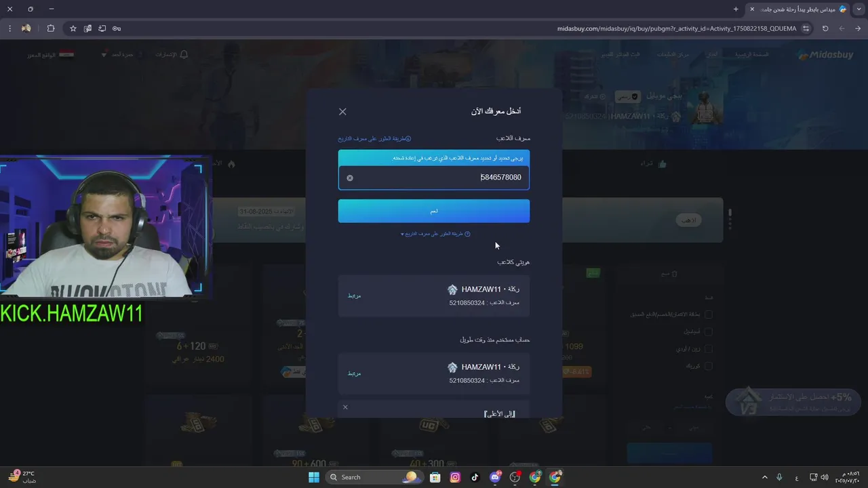Dismiss the small banner at dialog bottom
The height and width of the screenshot is (488, 868).
(x=345, y=407)
